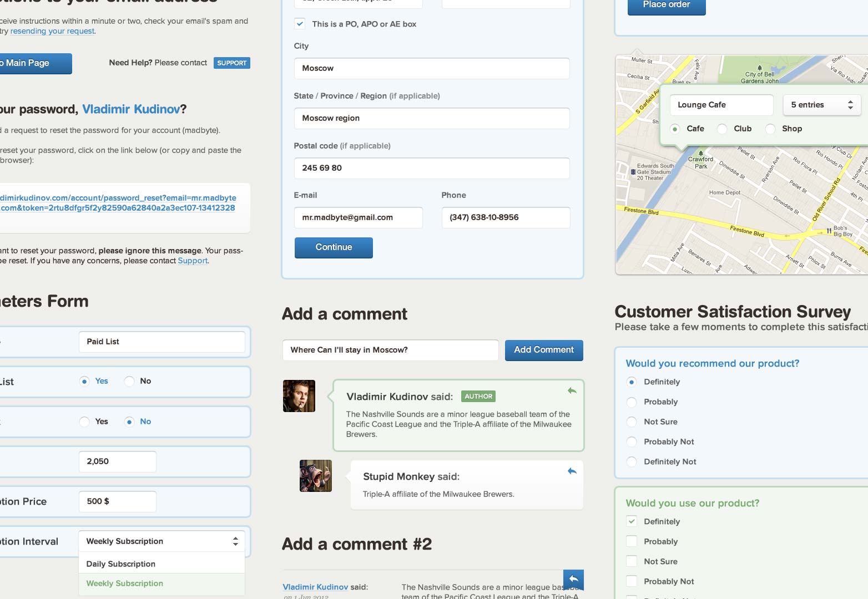The width and height of the screenshot is (868, 599).
Task: Select Probably Not in recommend product question
Action: point(632,442)
